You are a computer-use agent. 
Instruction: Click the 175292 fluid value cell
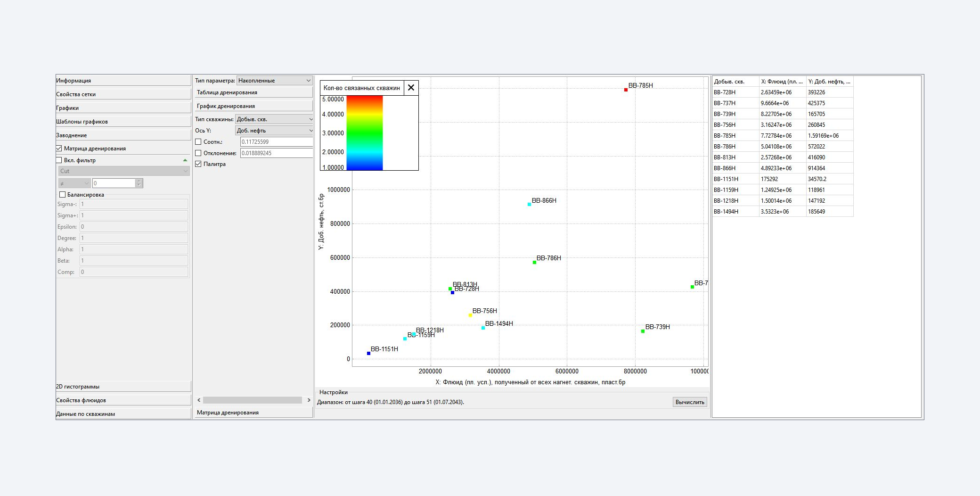click(x=783, y=179)
